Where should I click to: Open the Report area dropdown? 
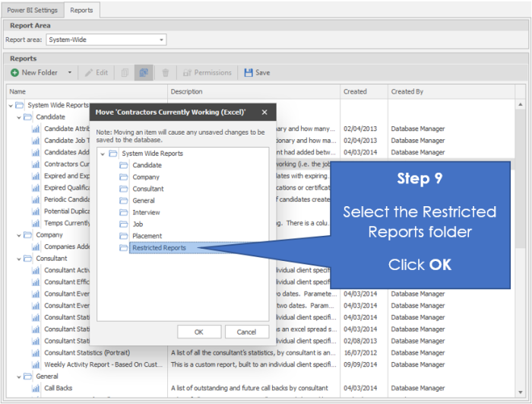point(161,40)
